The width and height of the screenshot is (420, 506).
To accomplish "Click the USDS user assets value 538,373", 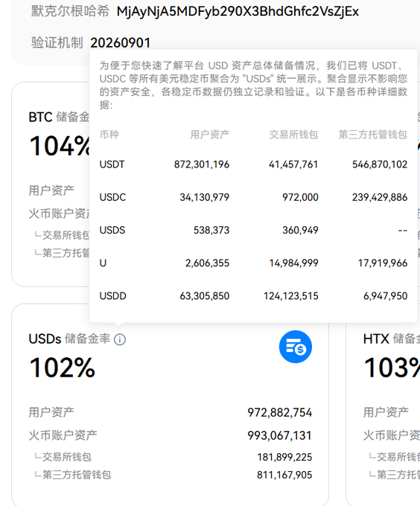I will [211, 230].
